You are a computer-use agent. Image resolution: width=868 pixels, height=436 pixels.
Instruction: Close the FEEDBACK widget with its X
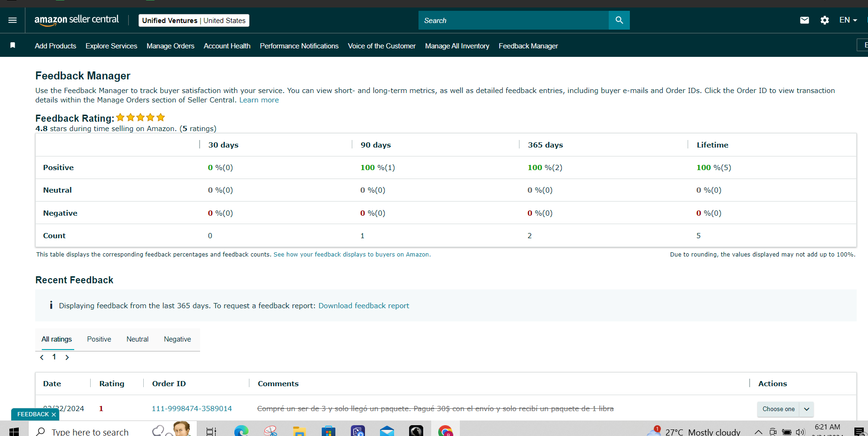(x=54, y=414)
